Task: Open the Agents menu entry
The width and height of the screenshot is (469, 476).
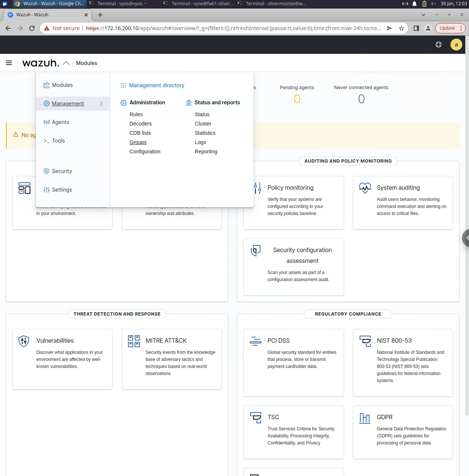Action: click(x=60, y=122)
